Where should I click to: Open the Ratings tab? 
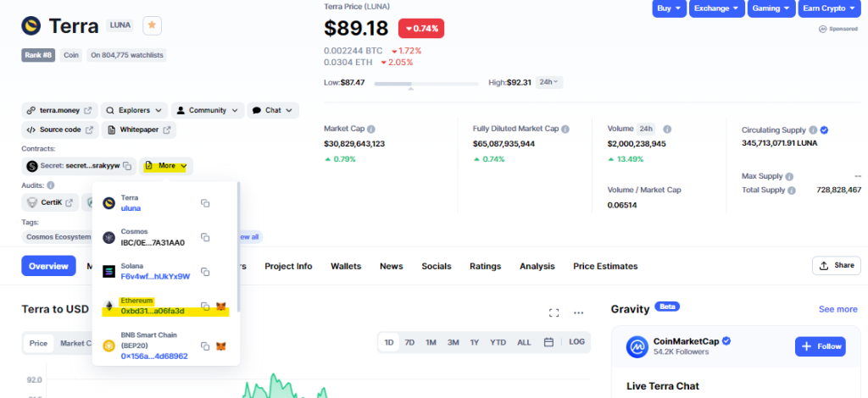(486, 267)
